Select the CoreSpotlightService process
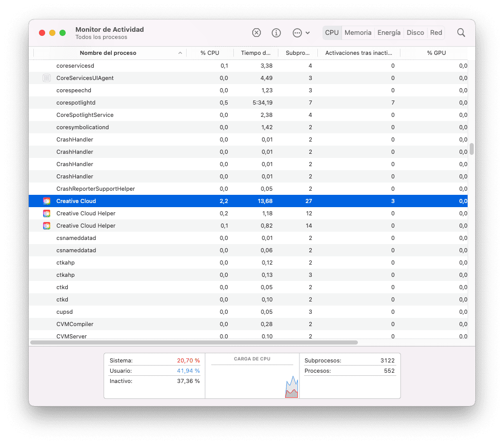The image size is (504, 444). (248, 115)
